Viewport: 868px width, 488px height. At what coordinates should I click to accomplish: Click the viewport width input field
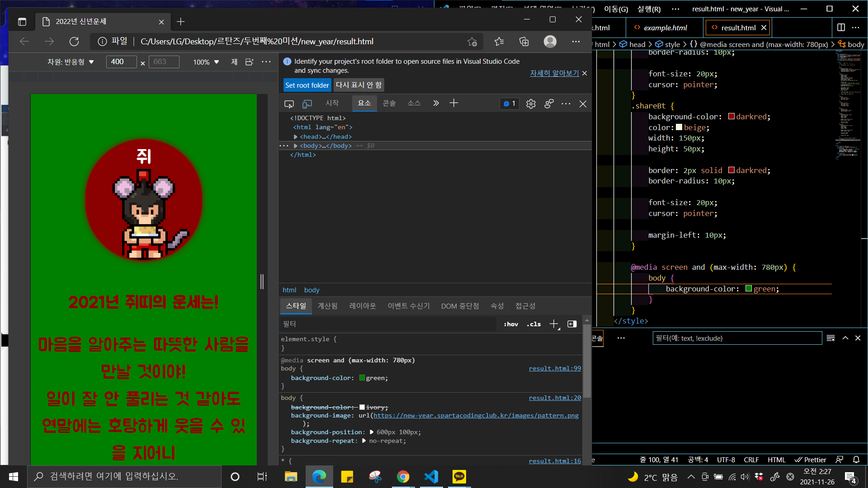121,62
